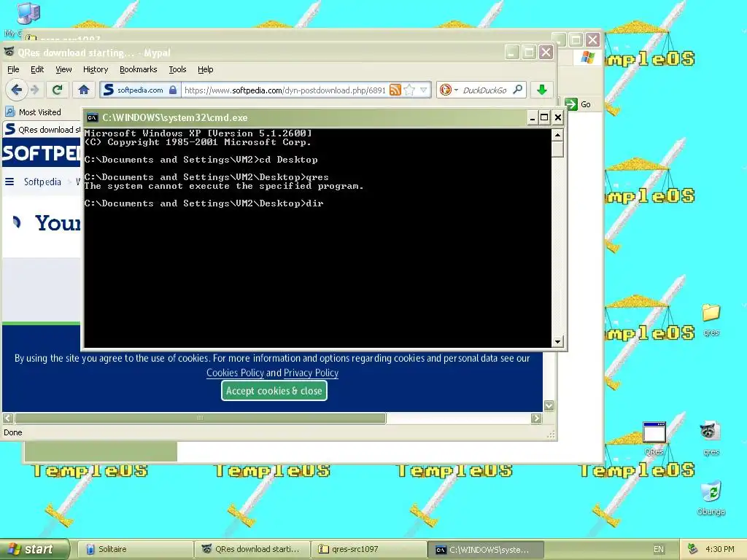Click the search magnifier icon
Screen dimensions: 747x560
click(x=518, y=90)
